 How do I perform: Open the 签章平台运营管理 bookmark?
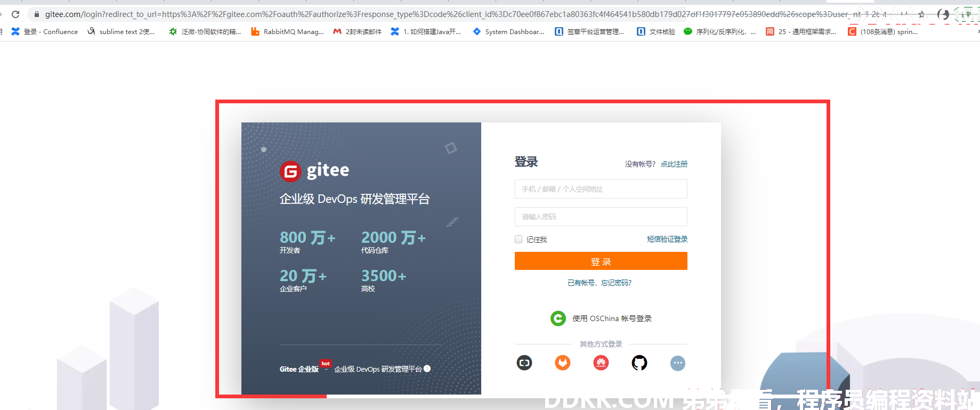[590, 31]
